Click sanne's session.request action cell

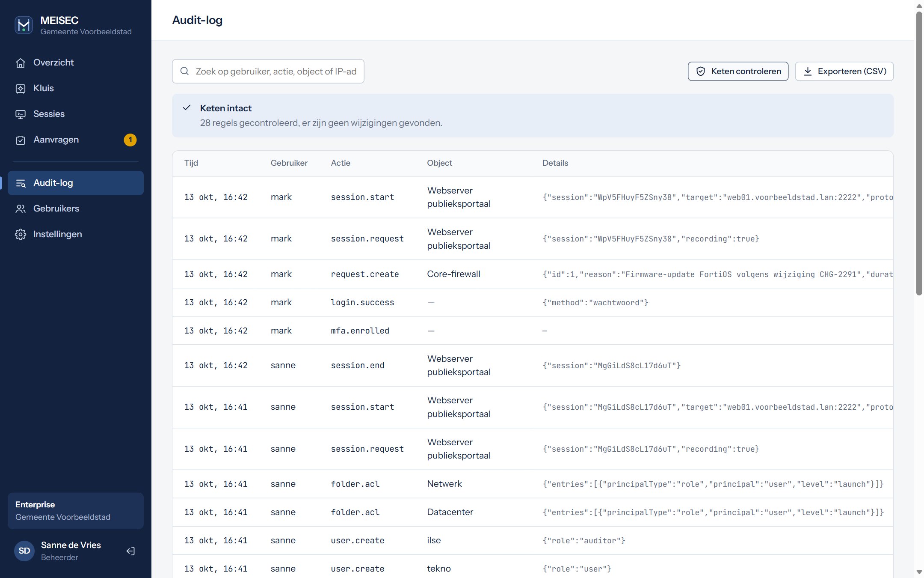point(367,449)
